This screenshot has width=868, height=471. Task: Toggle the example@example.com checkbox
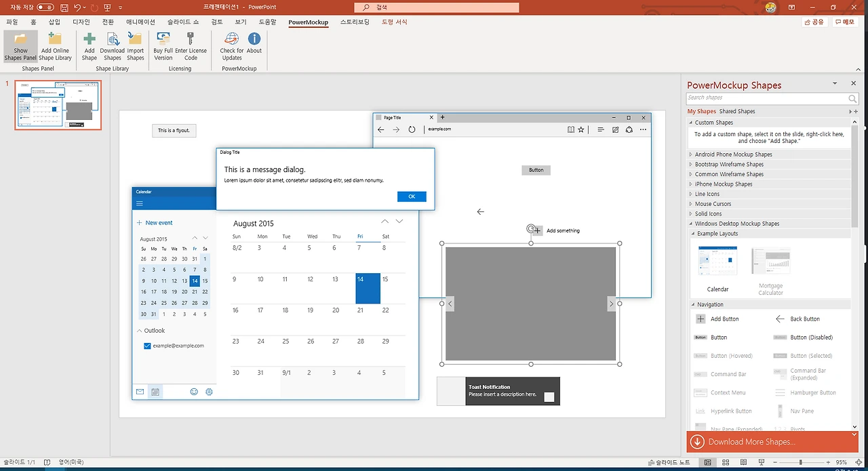148,346
